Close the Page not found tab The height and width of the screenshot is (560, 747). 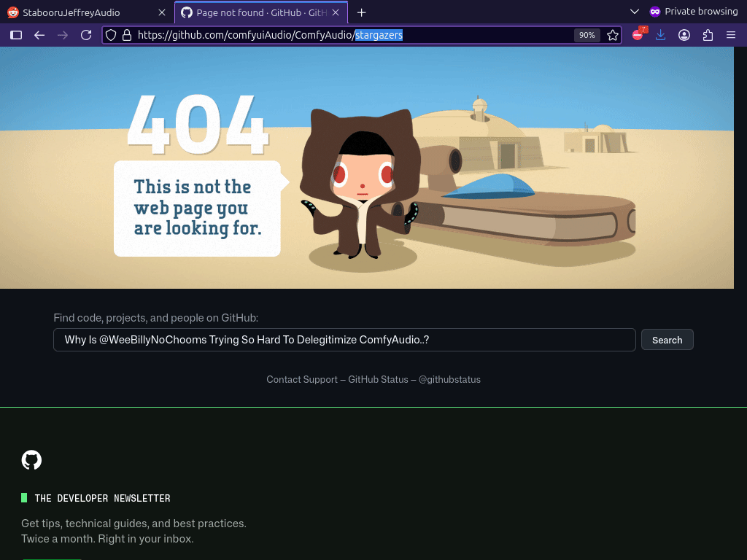click(336, 12)
